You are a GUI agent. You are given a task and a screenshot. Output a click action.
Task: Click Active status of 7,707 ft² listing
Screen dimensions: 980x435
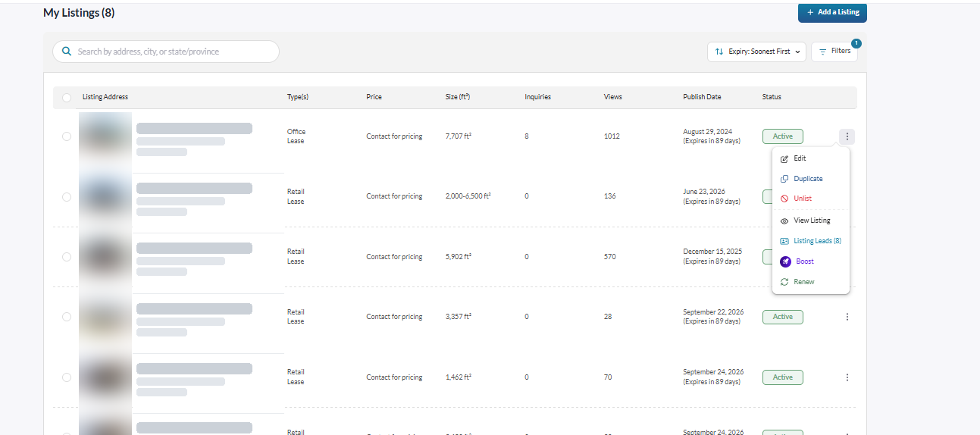(783, 136)
